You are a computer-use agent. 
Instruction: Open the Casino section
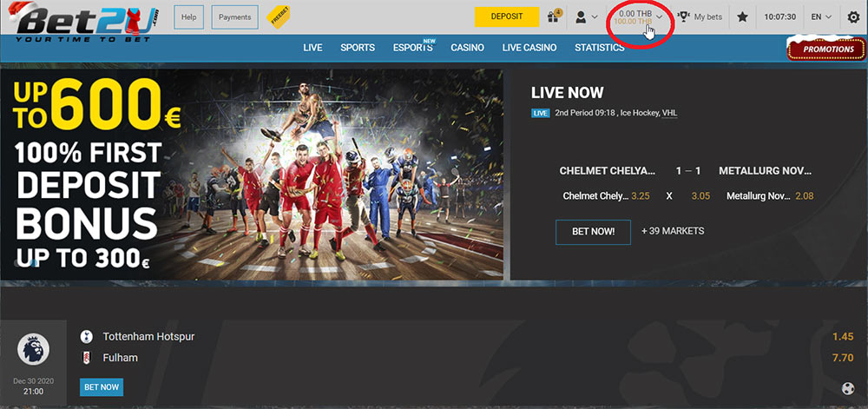[467, 48]
